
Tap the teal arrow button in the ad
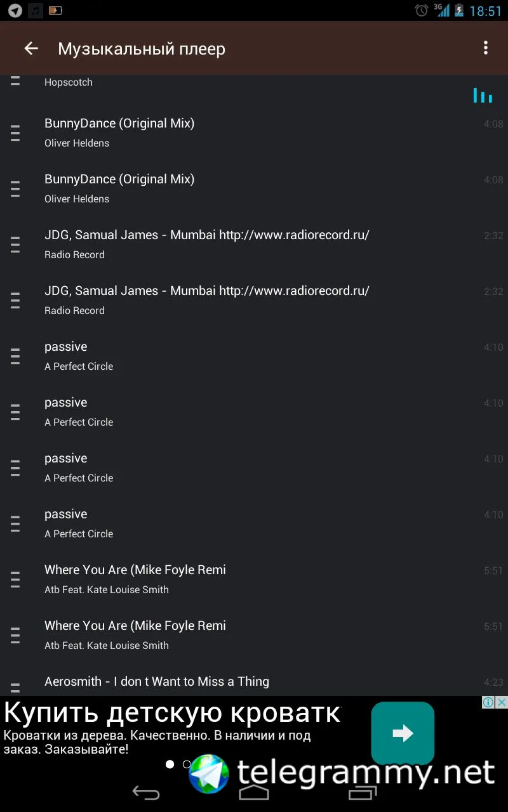[403, 733]
